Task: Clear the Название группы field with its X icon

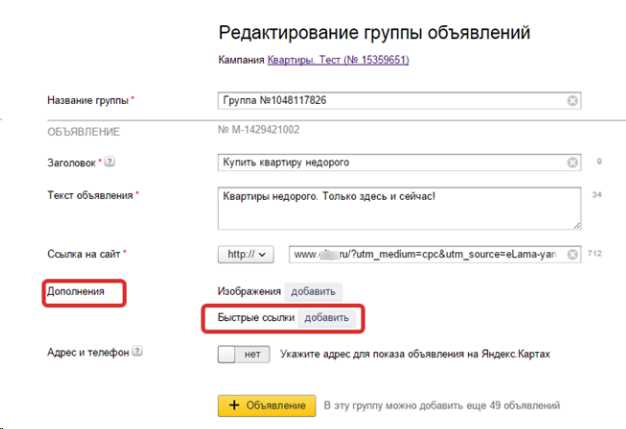Action: pyautogui.click(x=572, y=100)
